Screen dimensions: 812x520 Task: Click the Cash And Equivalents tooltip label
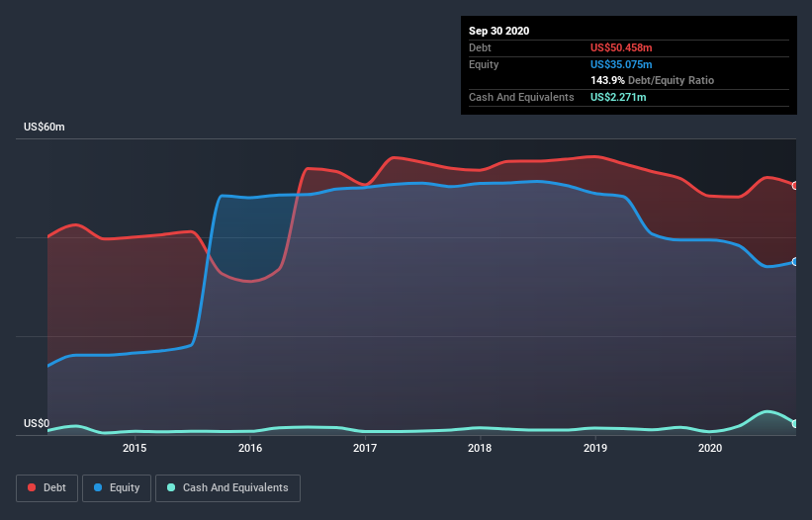[521, 97]
